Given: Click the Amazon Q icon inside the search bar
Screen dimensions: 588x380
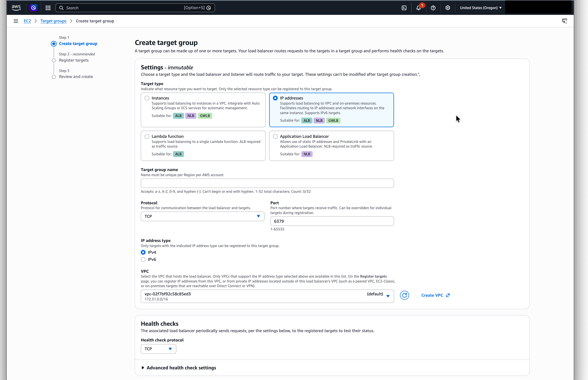Looking at the screenshot, I should coord(209,8).
